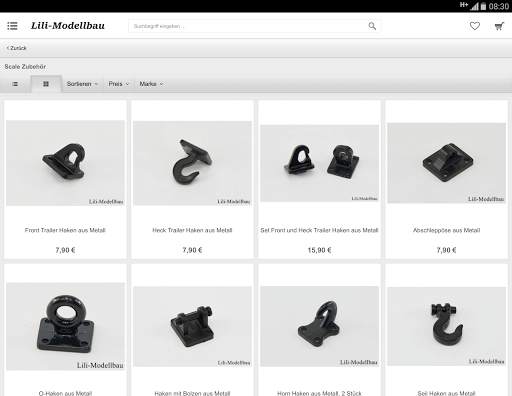Click 'Heck Trailer Haken aus Metall' title
The height and width of the screenshot is (396, 512).
click(192, 230)
